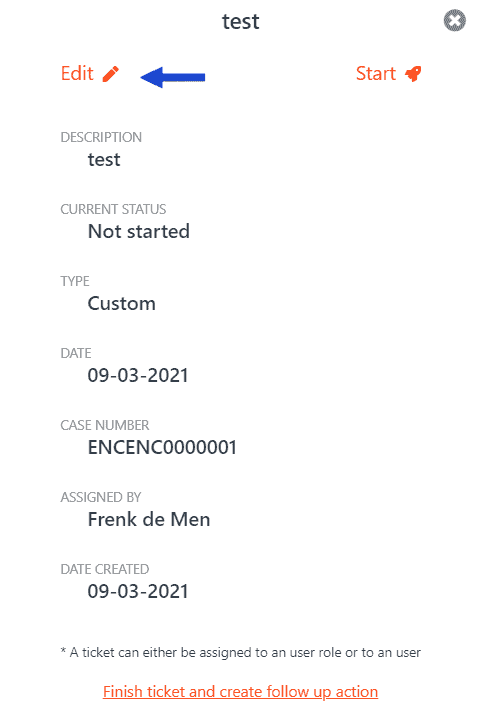Click the ticket assignment footnote text
485x725 pixels.
[x=240, y=652]
